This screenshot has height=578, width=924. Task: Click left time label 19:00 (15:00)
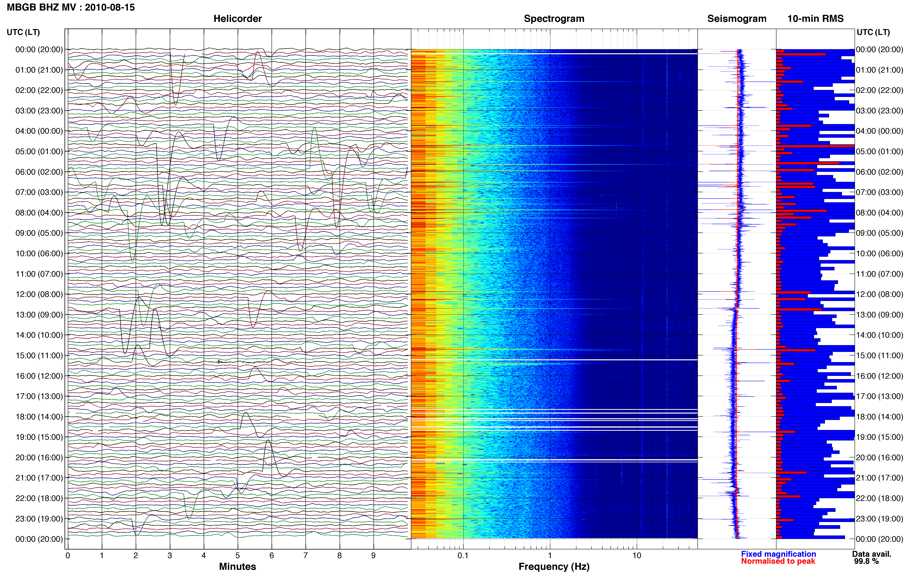click(39, 437)
